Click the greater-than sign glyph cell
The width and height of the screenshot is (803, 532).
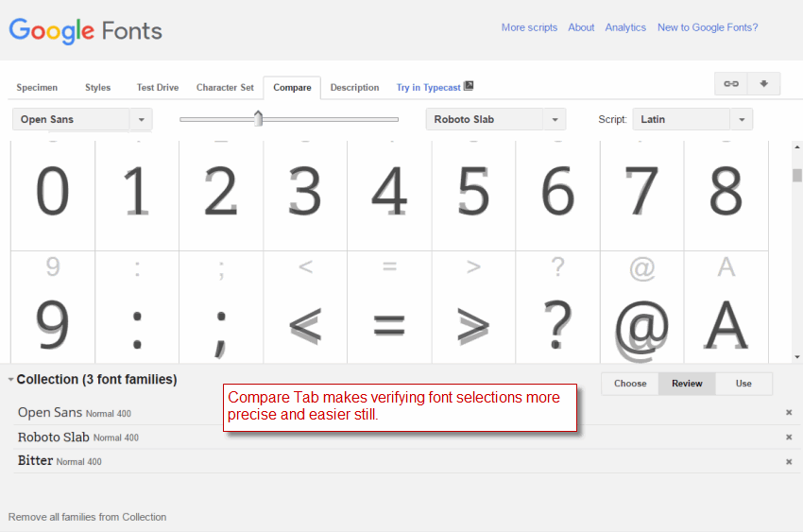[x=473, y=307]
